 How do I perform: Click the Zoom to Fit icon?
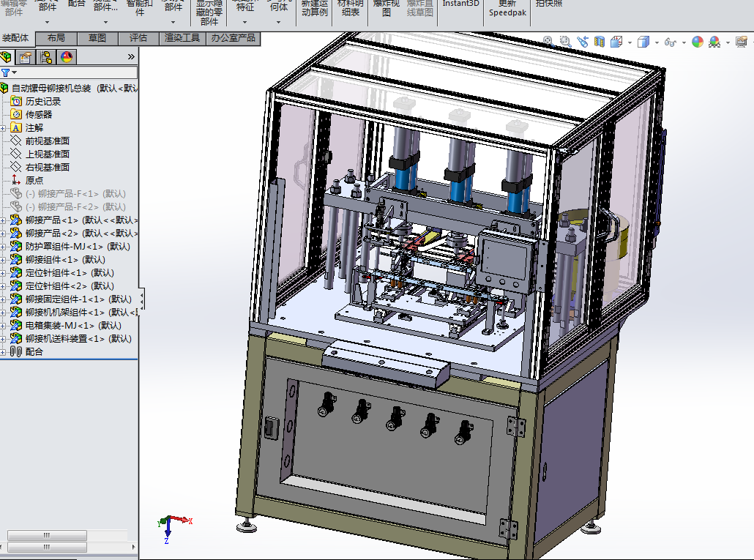(x=548, y=42)
